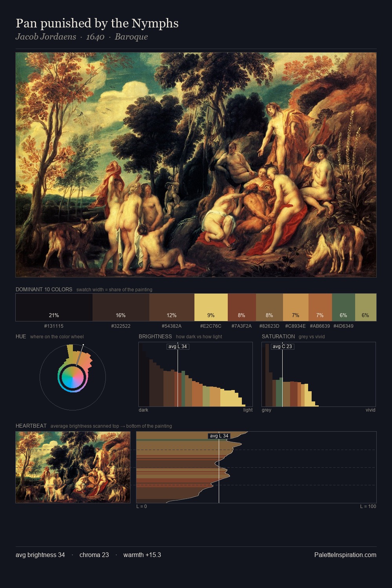Select the 21% near-black color swatch
The image size is (392, 588).
click(54, 307)
